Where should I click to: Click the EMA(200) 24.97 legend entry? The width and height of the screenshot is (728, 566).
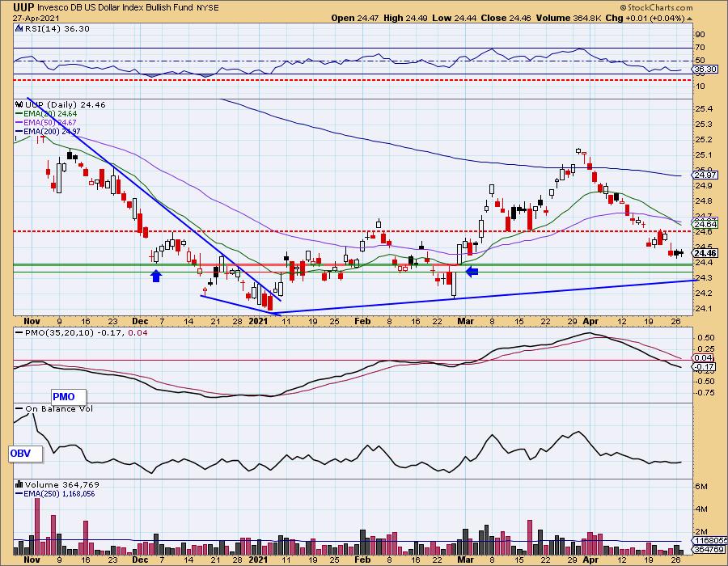pyautogui.click(x=49, y=131)
